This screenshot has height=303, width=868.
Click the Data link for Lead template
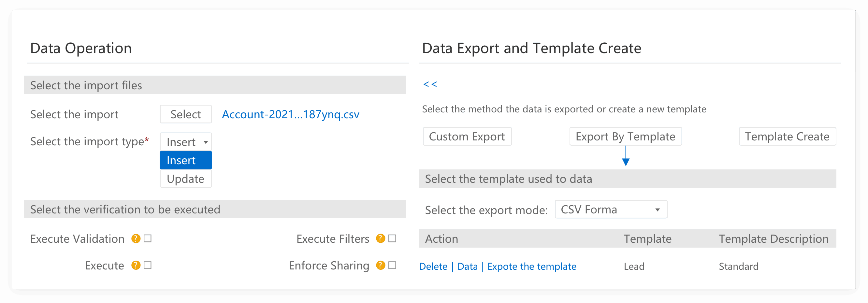click(467, 266)
